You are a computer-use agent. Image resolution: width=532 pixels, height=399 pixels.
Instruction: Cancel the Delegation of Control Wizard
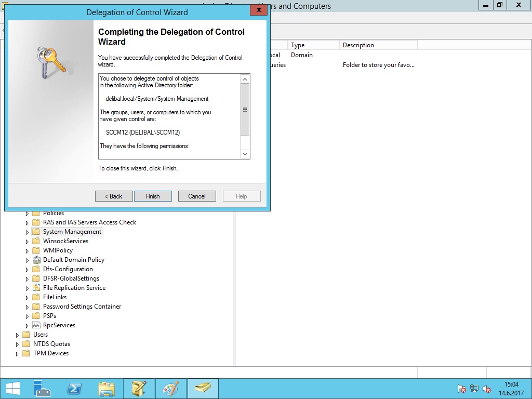(x=197, y=196)
